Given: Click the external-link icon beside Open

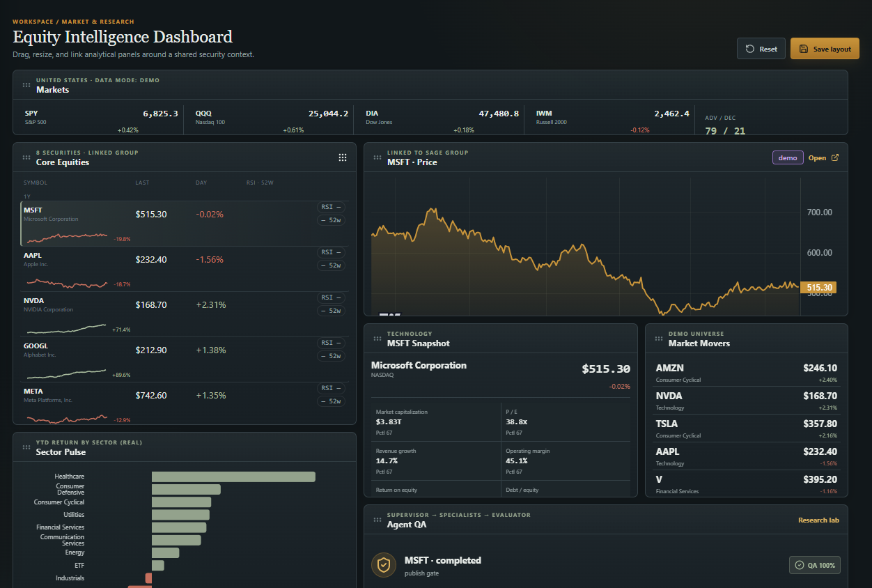Looking at the screenshot, I should click(835, 157).
